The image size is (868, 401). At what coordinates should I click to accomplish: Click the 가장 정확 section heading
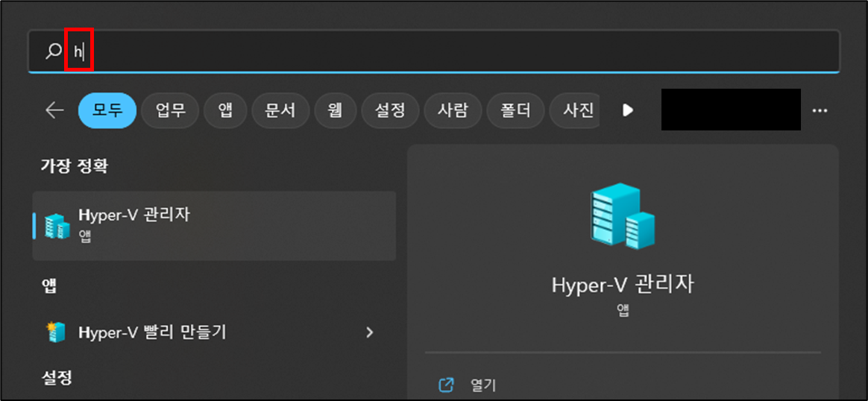(x=74, y=166)
